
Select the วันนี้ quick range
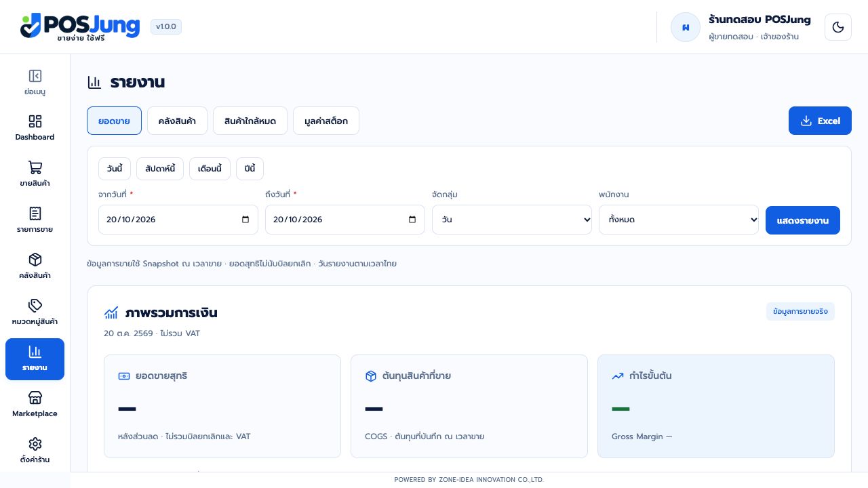115,169
